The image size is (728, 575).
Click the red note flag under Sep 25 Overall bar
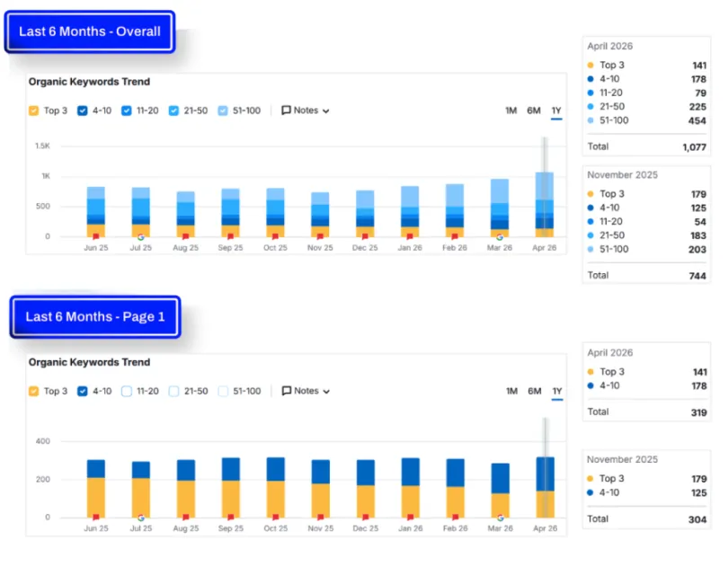click(x=230, y=236)
